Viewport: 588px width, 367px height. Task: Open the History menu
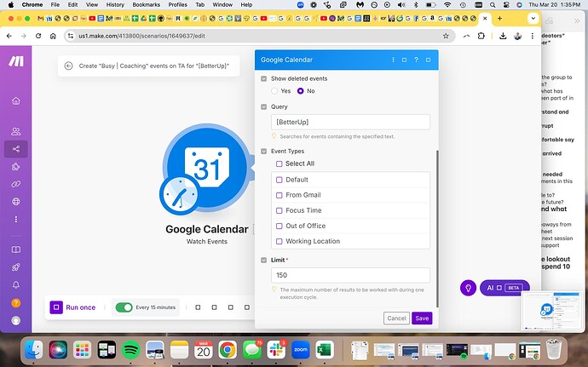[115, 5]
